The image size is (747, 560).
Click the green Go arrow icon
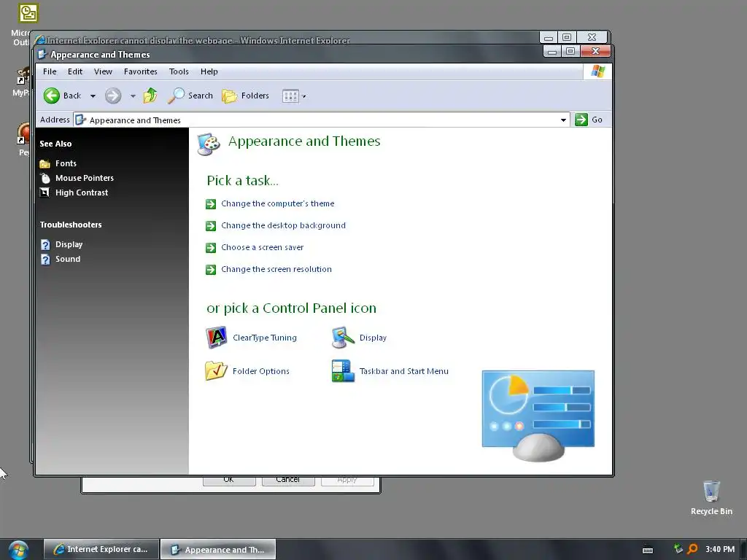(581, 120)
